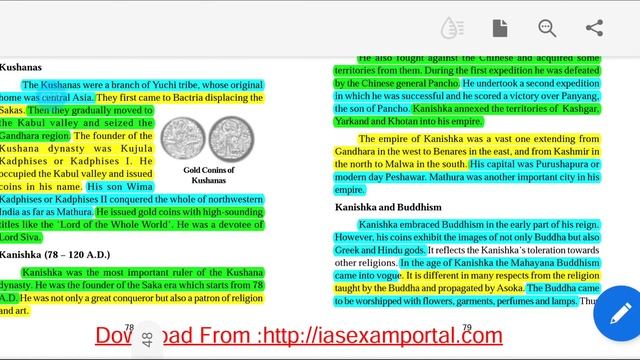Tap the line 'other religions. In the age of Kanishka'

click(x=467, y=262)
